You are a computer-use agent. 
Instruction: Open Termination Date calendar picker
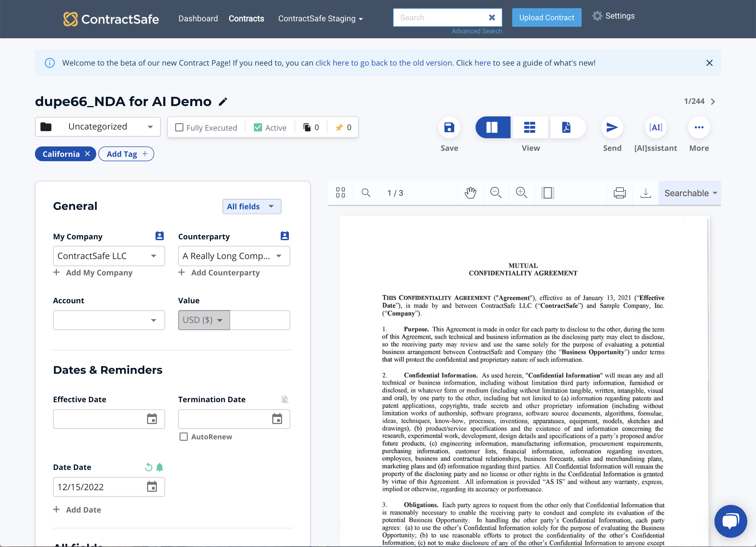coord(277,419)
